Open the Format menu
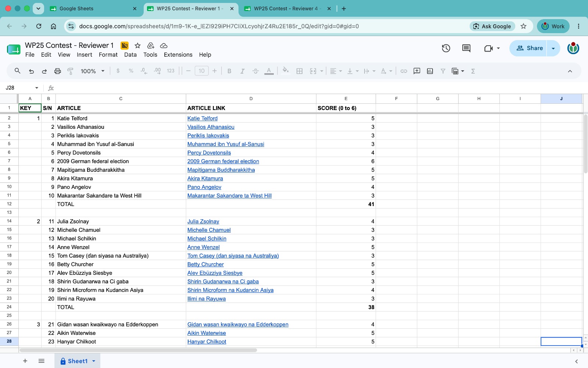 coord(108,54)
